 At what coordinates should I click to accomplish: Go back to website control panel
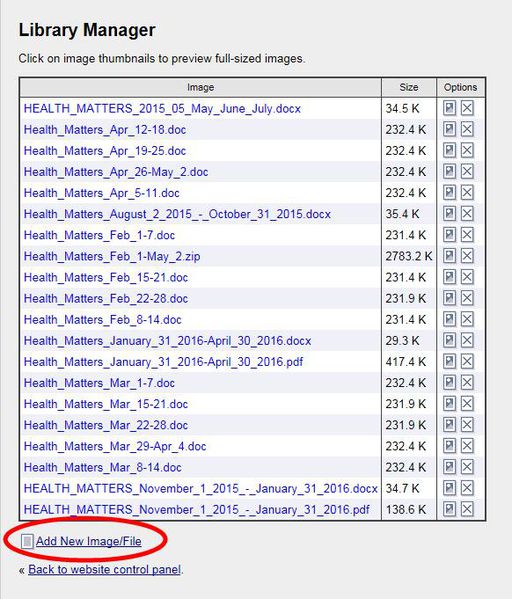coord(104,570)
